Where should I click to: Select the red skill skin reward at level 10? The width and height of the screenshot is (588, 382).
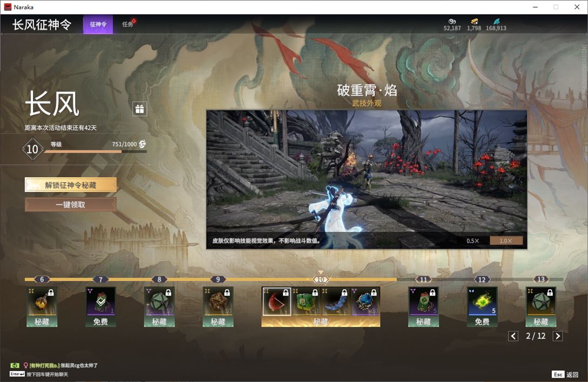coord(276,301)
